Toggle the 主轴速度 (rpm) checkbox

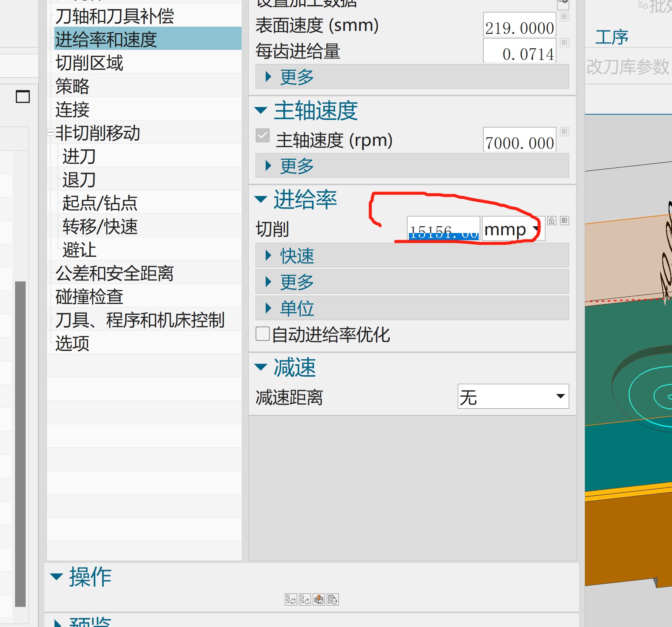tap(263, 135)
